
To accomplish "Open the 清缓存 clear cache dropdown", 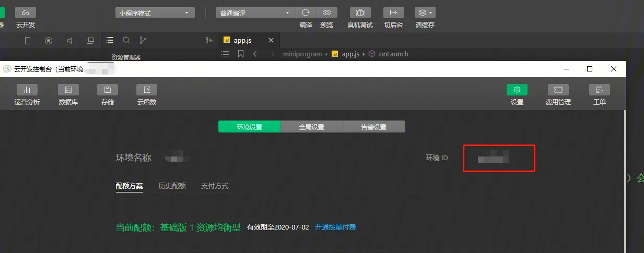I will 425,13.
